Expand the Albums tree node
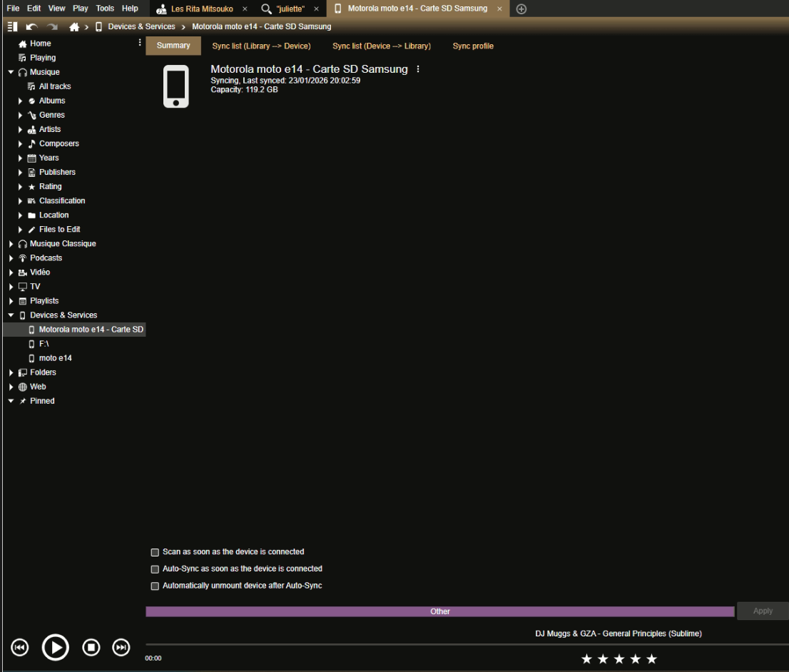Screen dimensions: 789x672 (21, 101)
